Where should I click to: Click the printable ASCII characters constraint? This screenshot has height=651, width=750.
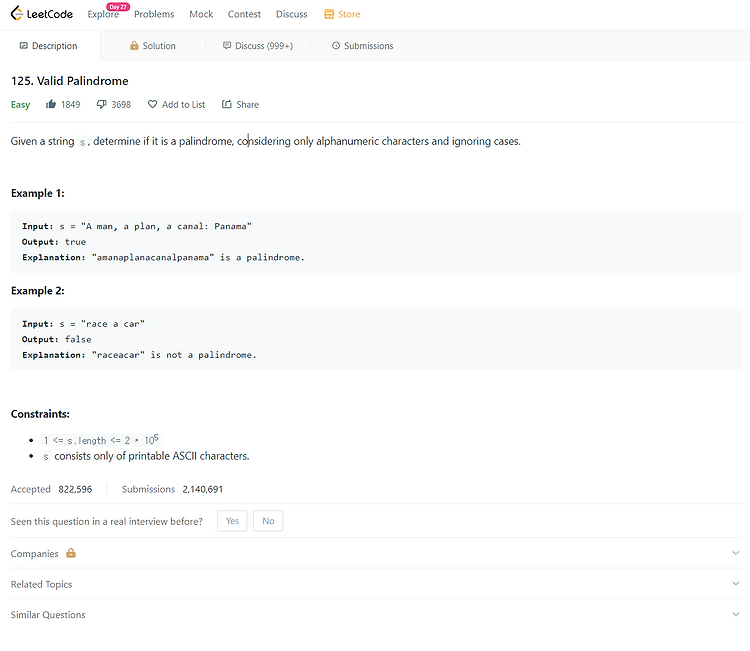(145, 456)
